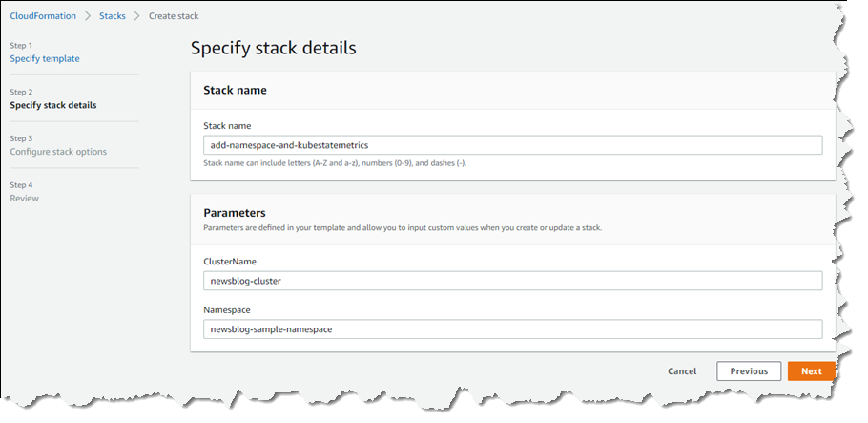The width and height of the screenshot is (868, 423).
Task: Click the Specify stack details page title
Action: point(274,49)
